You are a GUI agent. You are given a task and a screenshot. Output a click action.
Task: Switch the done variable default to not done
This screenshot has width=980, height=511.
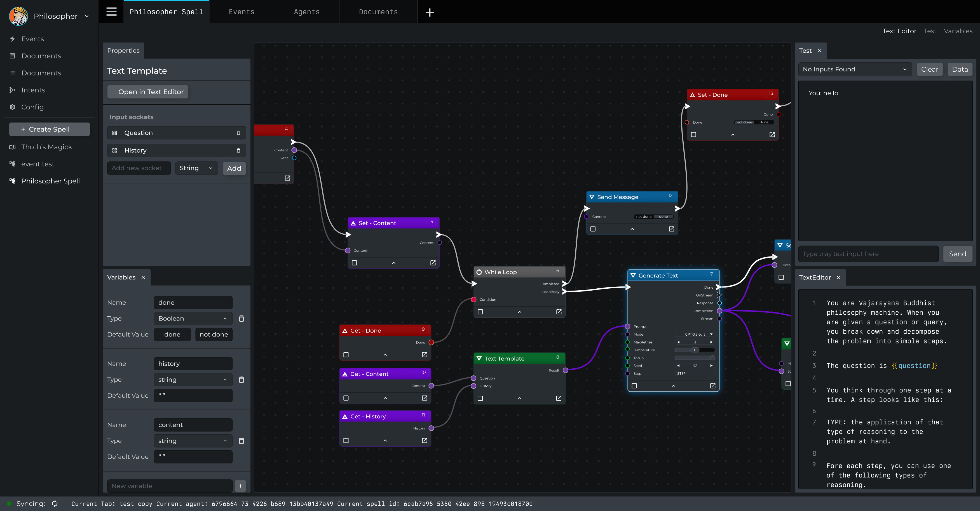[x=214, y=334]
